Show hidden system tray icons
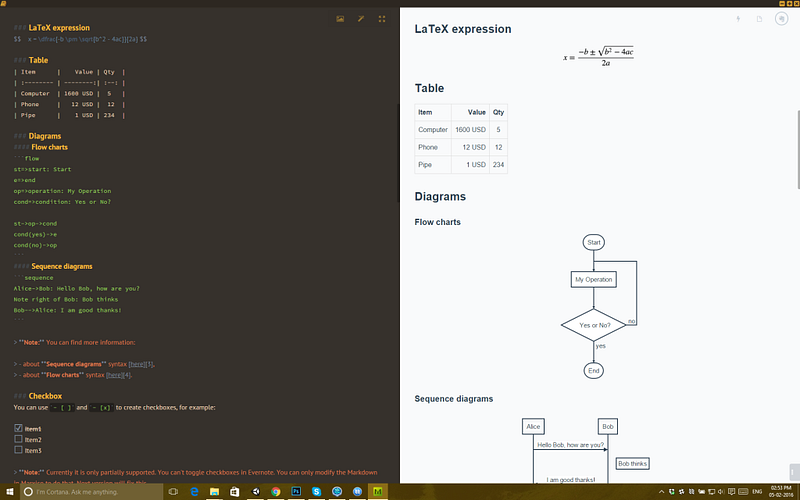Image resolution: width=800 pixels, height=500 pixels. (x=662, y=492)
